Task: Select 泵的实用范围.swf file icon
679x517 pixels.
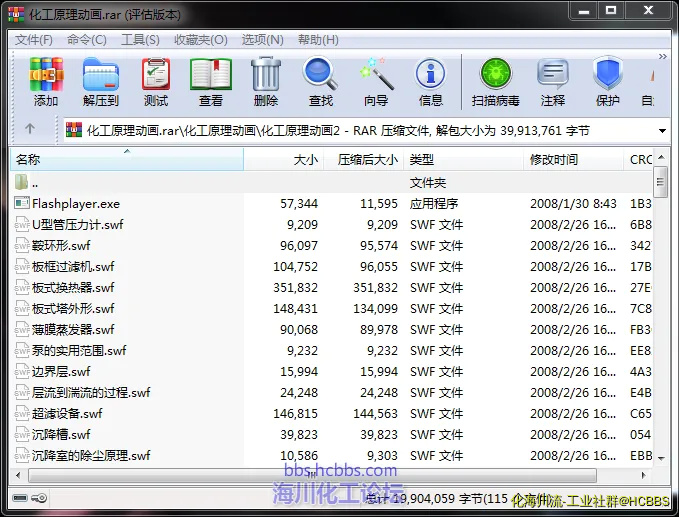Action: pyautogui.click(x=22, y=350)
